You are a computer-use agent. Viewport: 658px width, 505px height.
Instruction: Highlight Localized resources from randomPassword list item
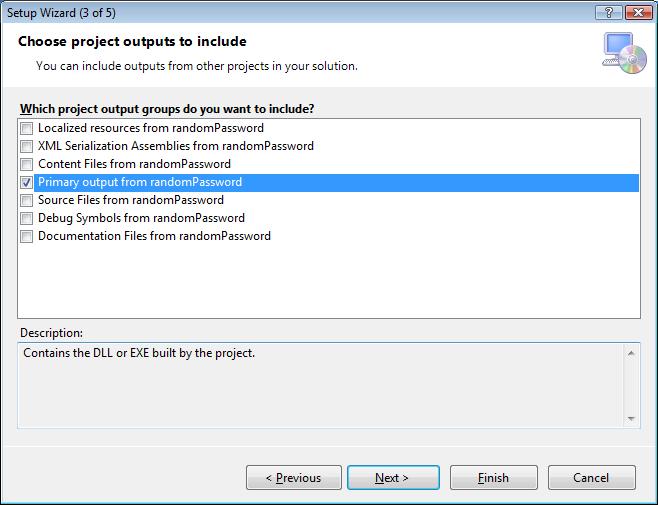150,128
